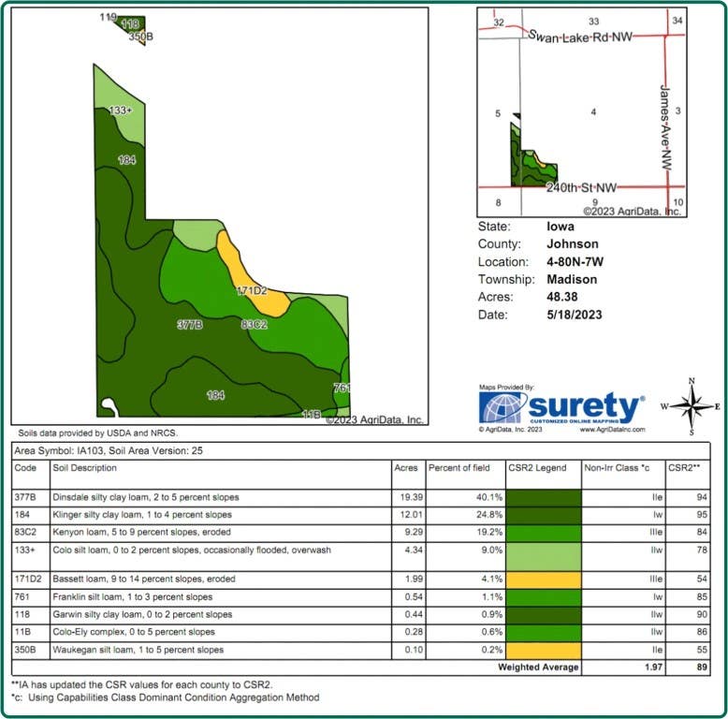Click the Swan Lake Rd NW label

click(580, 37)
